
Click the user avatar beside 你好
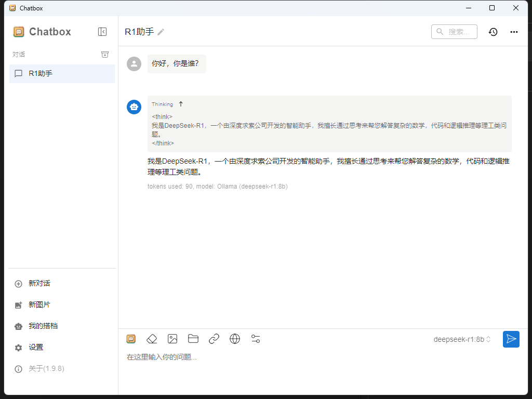pyautogui.click(x=134, y=64)
